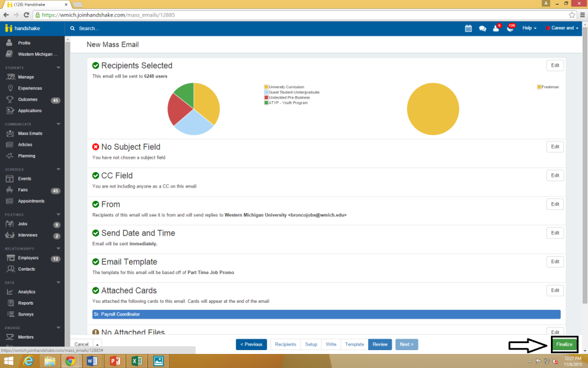Edit the Attached Cards section
The height and width of the screenshot is (368, 588).
click(555, 291)
